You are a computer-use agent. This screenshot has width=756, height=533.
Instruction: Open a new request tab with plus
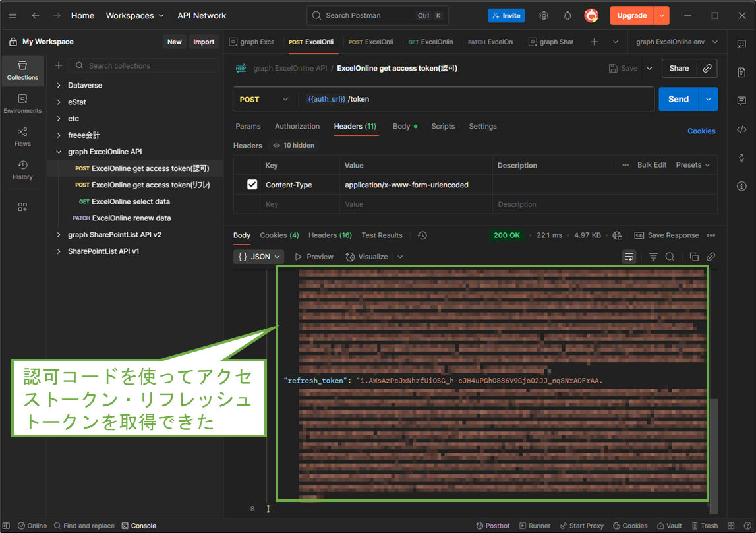click(594, 42)
